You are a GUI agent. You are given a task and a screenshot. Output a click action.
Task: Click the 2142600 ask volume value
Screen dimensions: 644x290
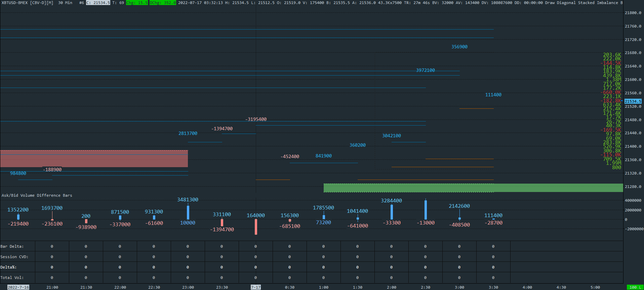coord(459,206)
